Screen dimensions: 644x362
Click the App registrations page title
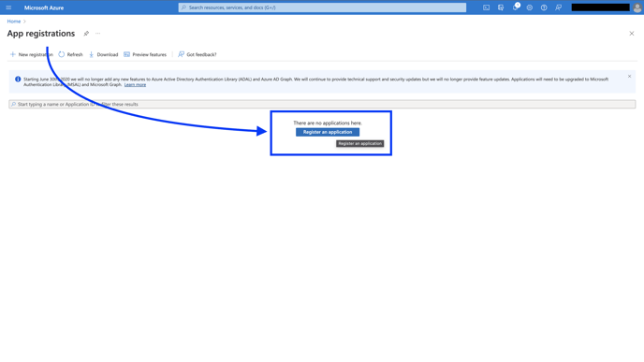click(41, 34)
